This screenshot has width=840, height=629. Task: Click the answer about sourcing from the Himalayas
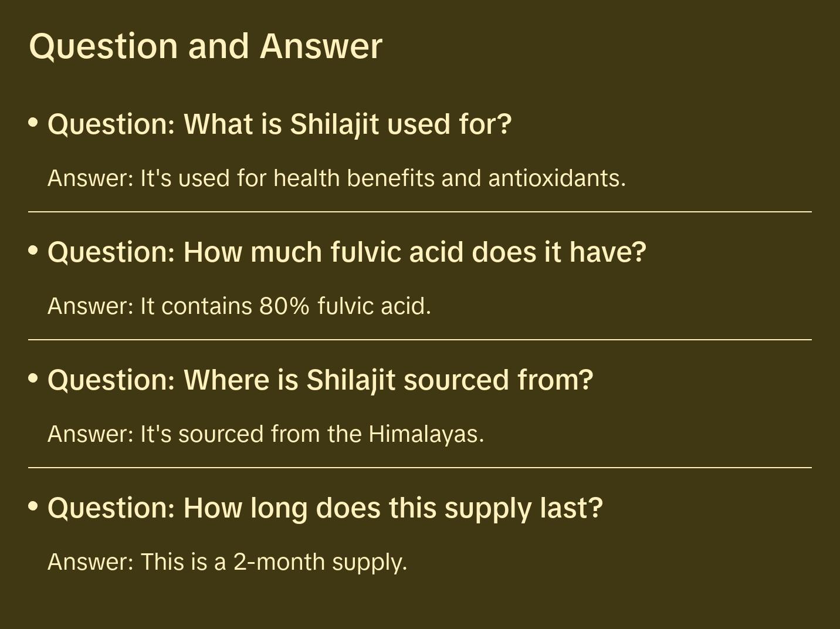click(x=265, y=434)
